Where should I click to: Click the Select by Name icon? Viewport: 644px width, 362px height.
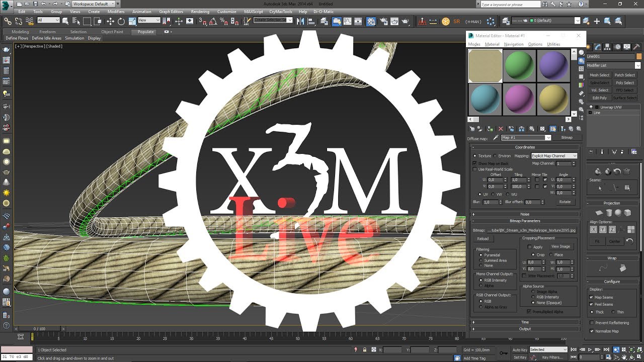(77, 21)
